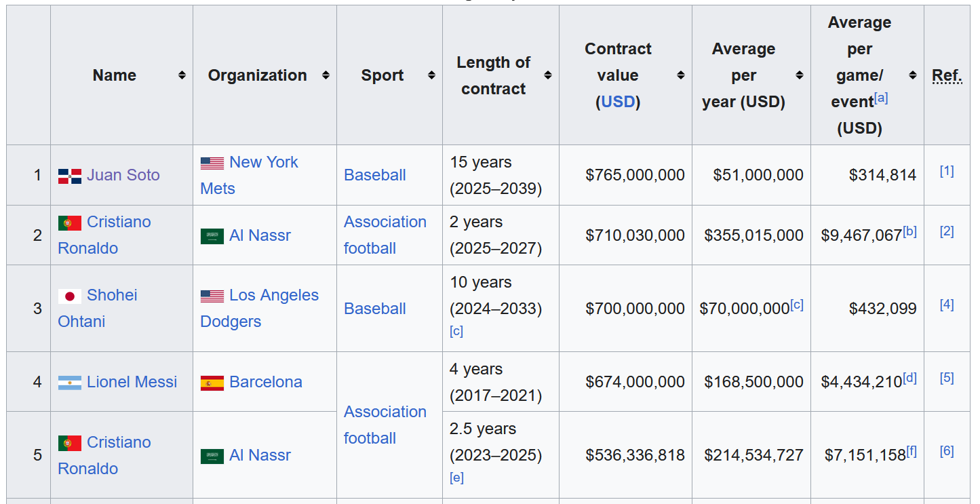This screenshot has width=980, height=504.
Task: Sort by Length of contract arrows
Action: click(x=548, y=75)
